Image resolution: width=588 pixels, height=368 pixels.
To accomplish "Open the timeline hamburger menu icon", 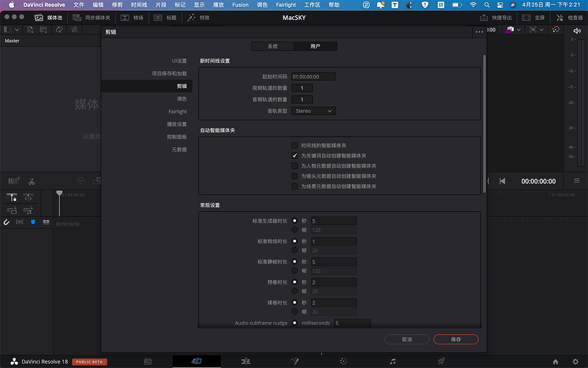I will click(x=577, y=181).
